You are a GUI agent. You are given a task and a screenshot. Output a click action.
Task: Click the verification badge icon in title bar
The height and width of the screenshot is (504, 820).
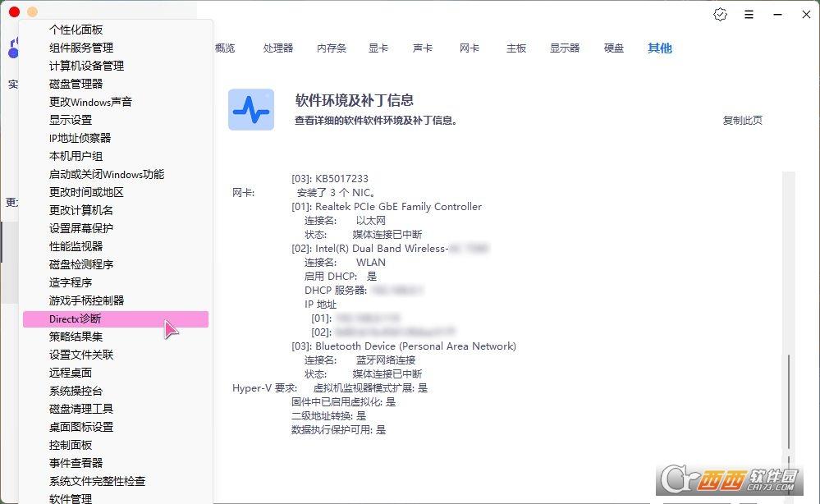point(720,15)
